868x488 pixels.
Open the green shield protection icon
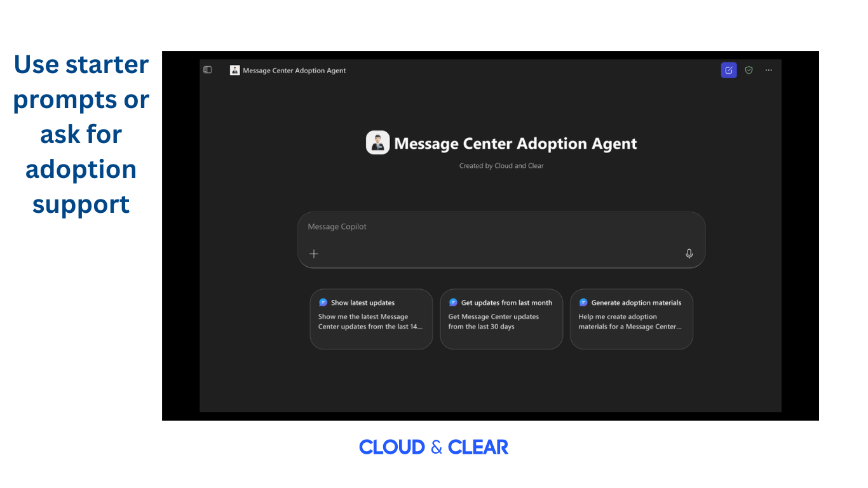pos(749,70)
